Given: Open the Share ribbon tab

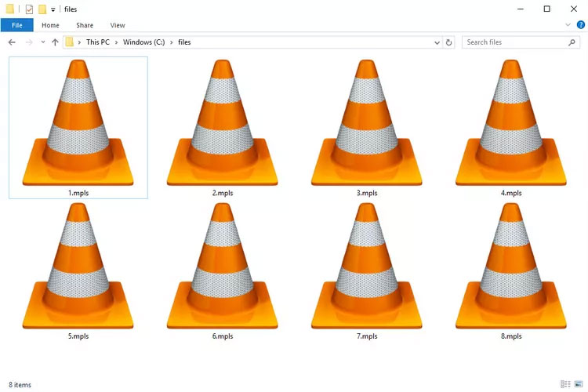Looking at the screenshot, I should 85,25.
